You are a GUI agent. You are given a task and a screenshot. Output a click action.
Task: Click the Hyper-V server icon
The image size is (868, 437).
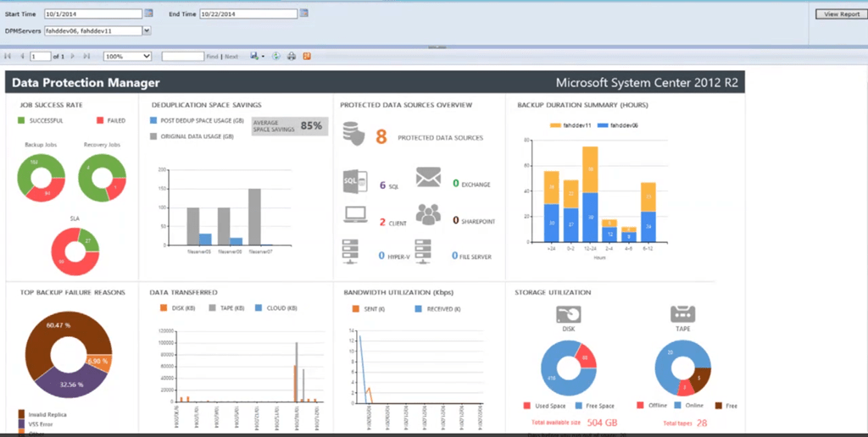[350, 252]
